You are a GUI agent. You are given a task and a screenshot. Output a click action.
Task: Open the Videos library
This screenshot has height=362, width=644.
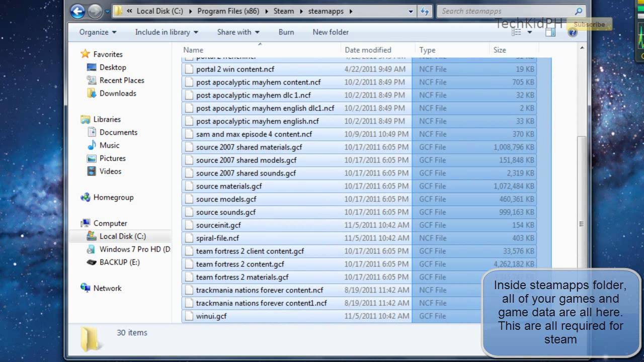click(110, 171)
